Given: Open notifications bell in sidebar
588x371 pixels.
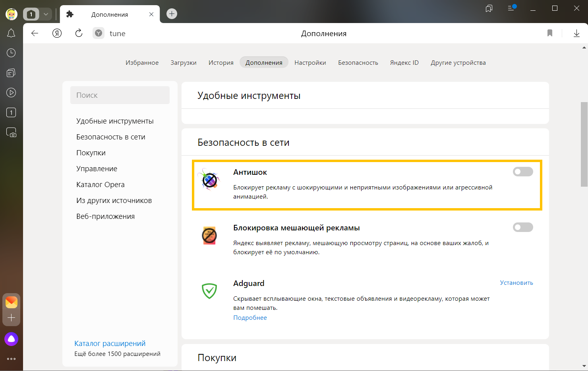Looking at the screenshot, I should point(11,33).
